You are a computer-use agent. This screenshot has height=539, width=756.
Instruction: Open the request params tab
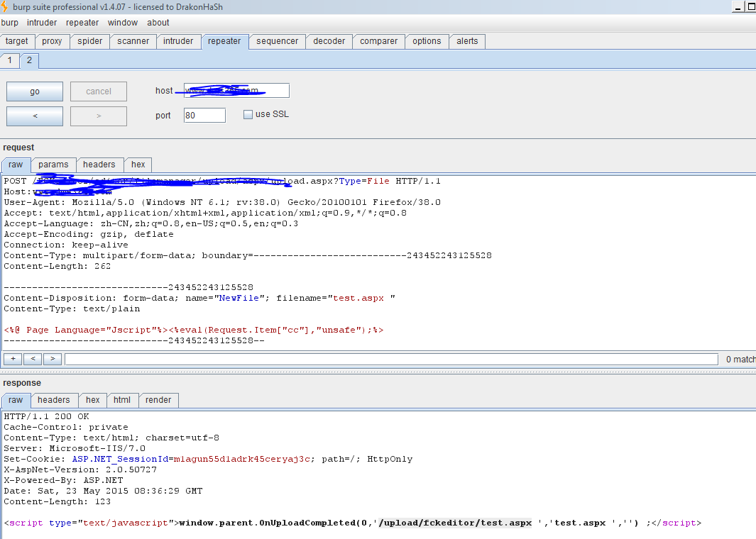coord(53,165)
